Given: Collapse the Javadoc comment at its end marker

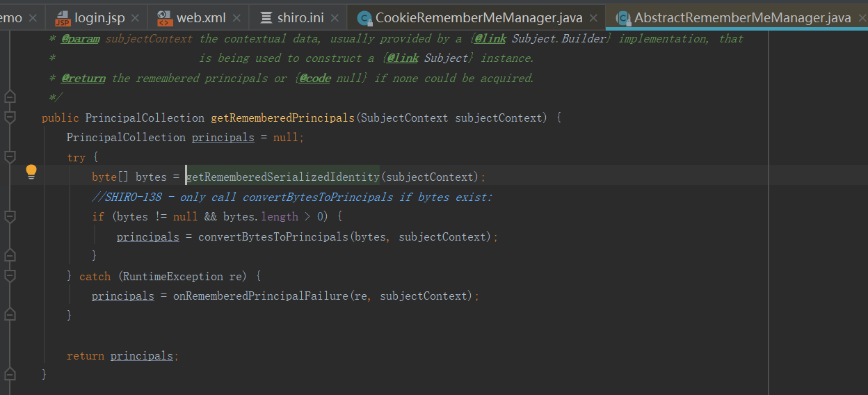Looking at the screenshot, I should click(x=10, y=97).
